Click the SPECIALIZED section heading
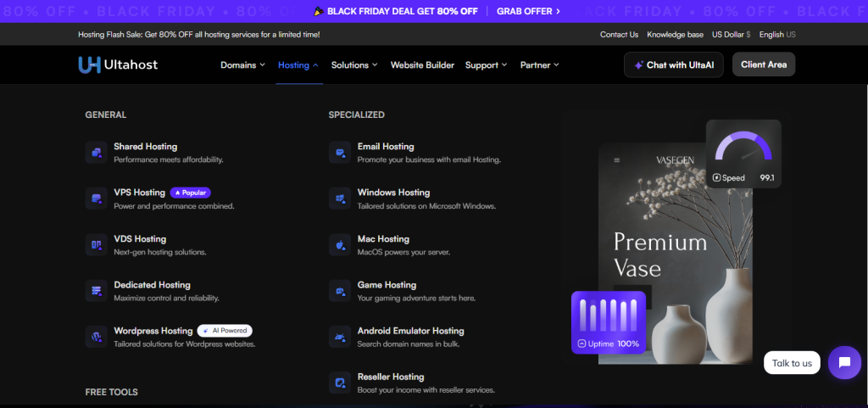 pos(357,115)
